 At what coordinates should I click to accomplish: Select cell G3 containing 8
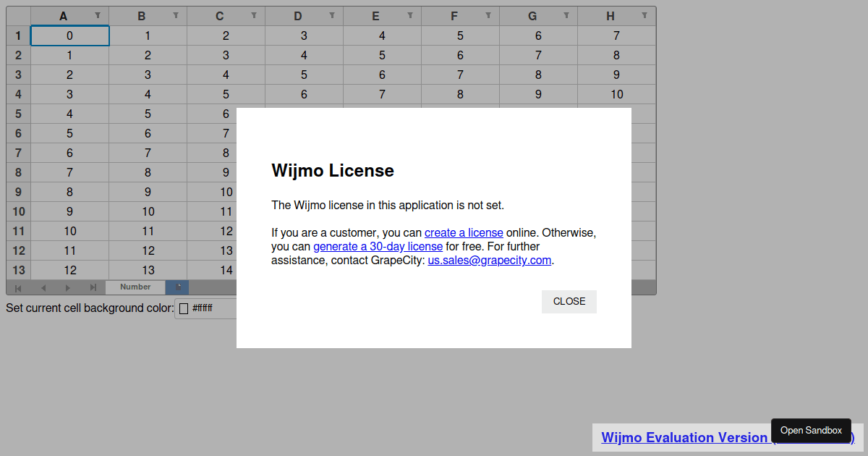pyautogui.click(x=539, y=75)
